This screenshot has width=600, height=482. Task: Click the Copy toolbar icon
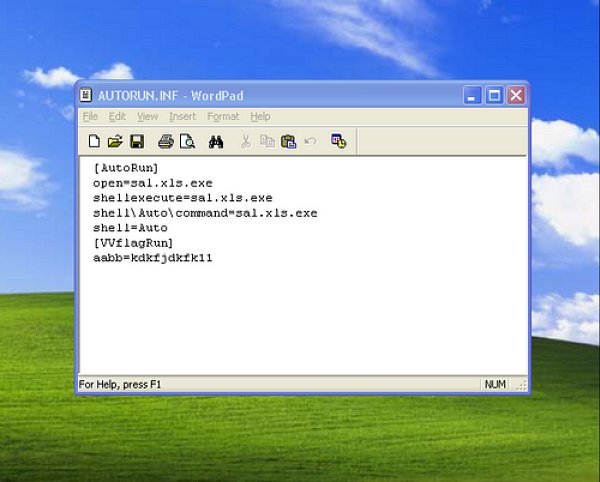click(267, 142)
